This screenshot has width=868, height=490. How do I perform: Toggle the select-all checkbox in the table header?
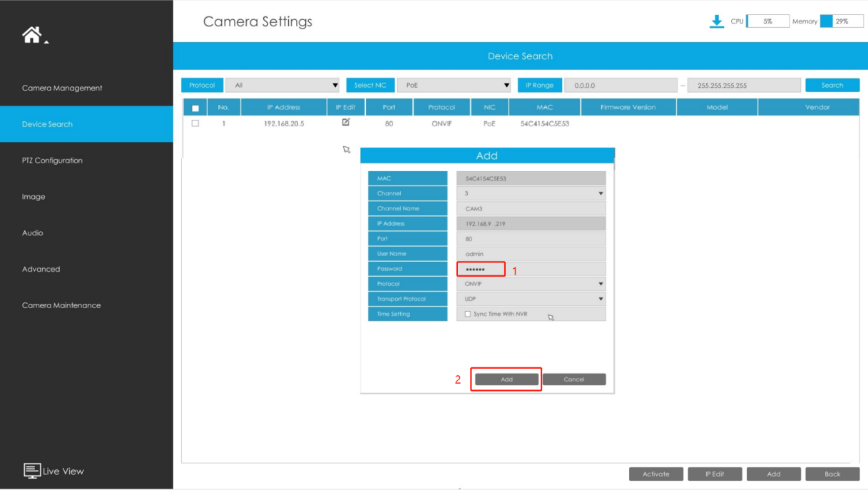tap(195, 108)
